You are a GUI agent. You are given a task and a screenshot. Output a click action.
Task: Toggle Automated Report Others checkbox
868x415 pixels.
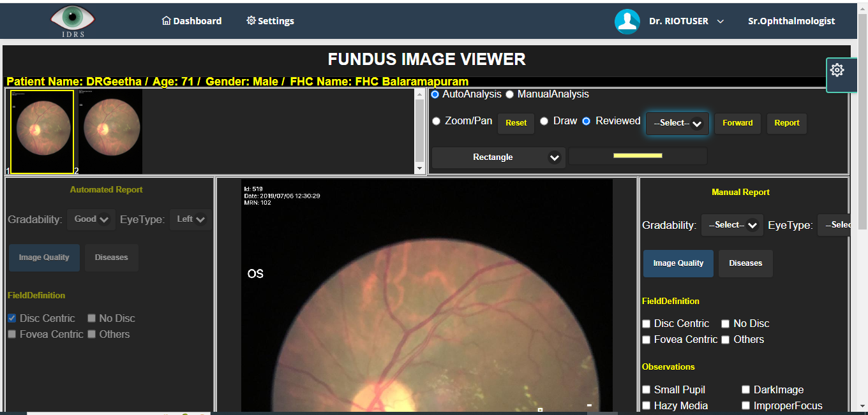pyautogui.click(x=92, y=334)
